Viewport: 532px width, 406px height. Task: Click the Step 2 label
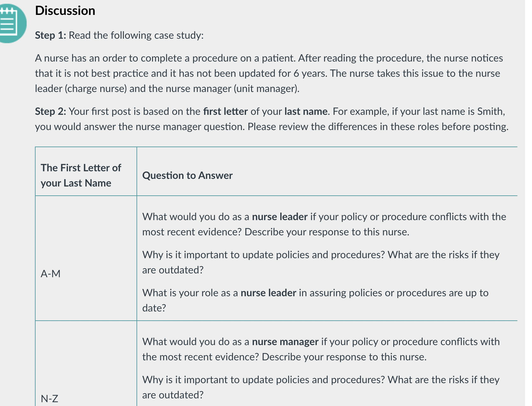point(50,111)
